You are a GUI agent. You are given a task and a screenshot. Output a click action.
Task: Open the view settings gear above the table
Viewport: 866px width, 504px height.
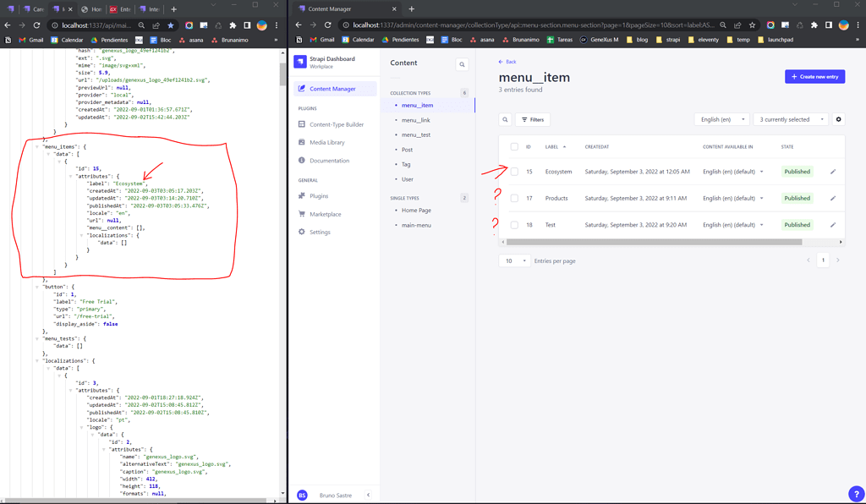click(x=837, y=119)
